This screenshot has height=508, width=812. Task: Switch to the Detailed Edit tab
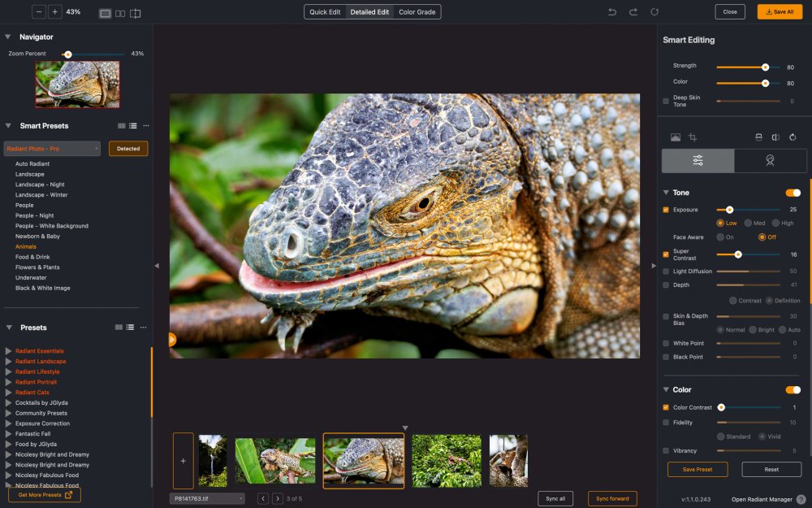[369, 12]
